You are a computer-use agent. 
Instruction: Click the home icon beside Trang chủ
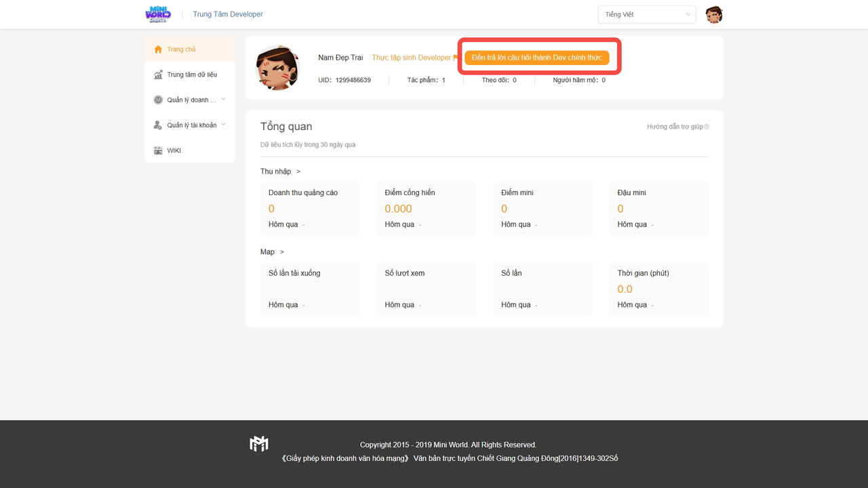coord(158,49)
